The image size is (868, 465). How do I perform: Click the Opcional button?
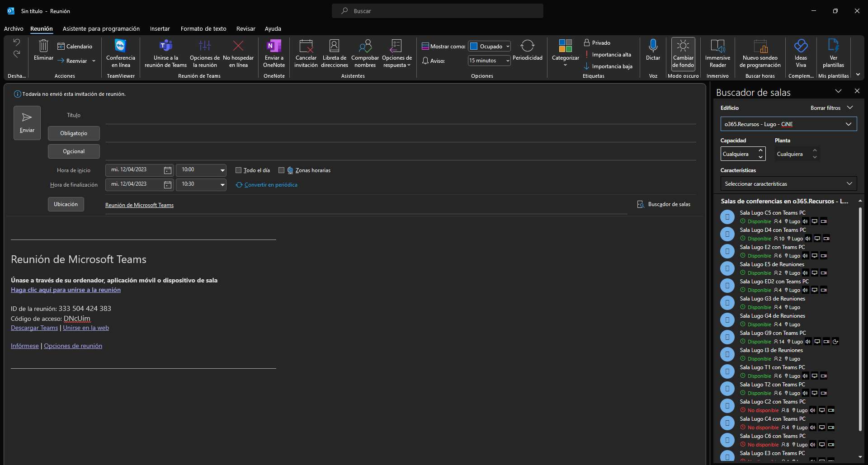[74, 151]
